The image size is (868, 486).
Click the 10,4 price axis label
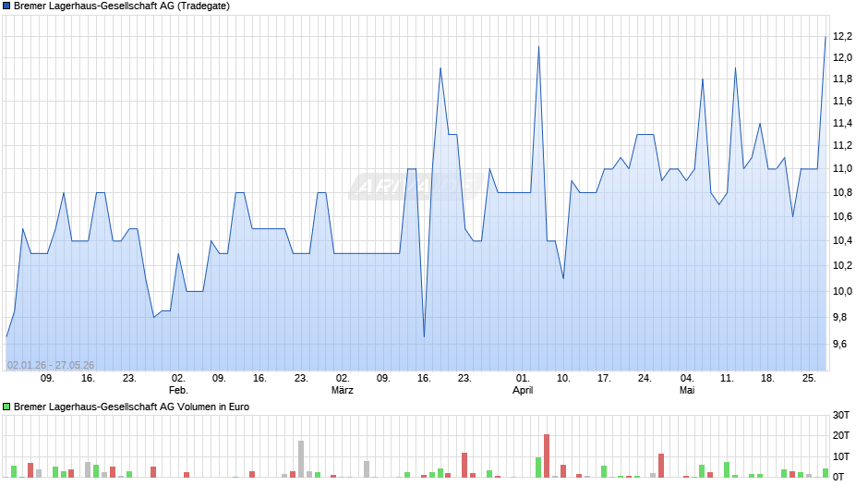click(x=842, y=240)
